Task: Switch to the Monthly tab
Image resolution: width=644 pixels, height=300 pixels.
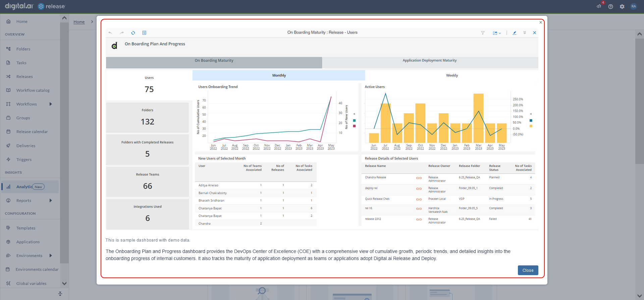Action: click(279, 75)
